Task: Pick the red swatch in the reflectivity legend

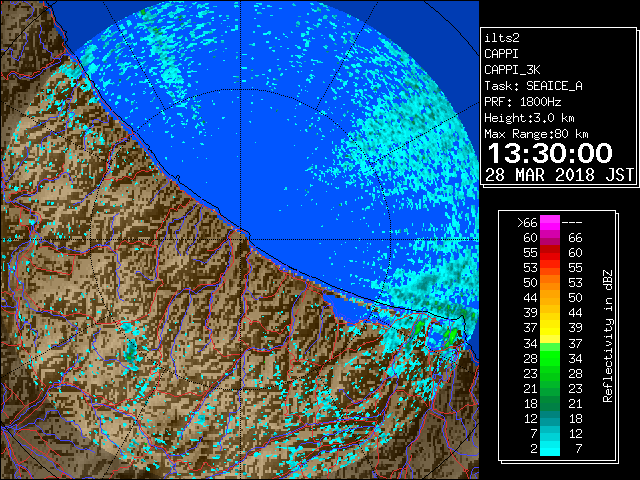Action: pos(550,253)
